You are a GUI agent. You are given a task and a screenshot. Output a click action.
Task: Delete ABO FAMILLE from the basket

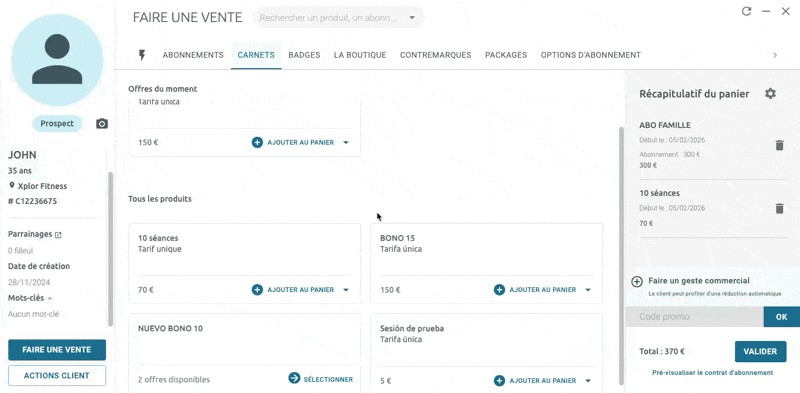point(779,145)
